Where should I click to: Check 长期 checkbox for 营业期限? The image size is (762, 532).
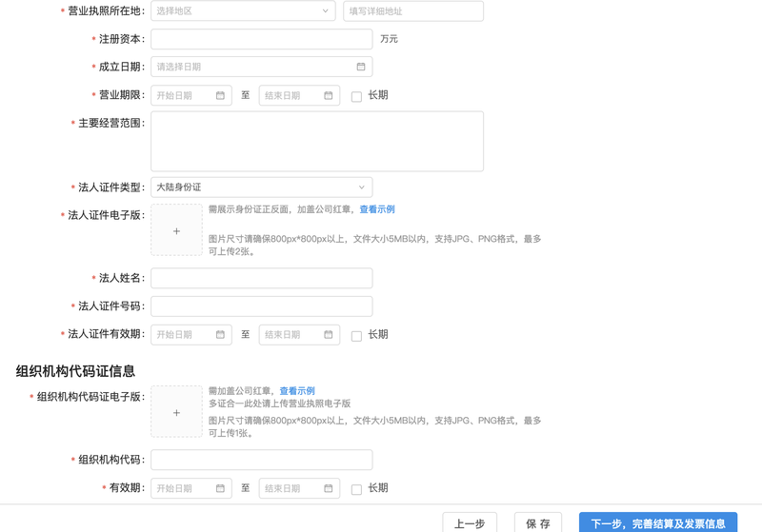pos(356,96)
